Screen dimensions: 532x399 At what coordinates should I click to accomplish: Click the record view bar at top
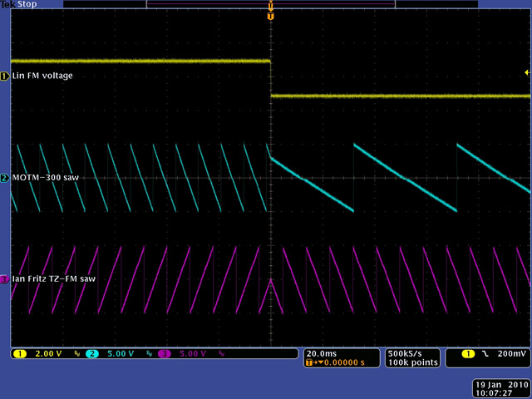270,4
